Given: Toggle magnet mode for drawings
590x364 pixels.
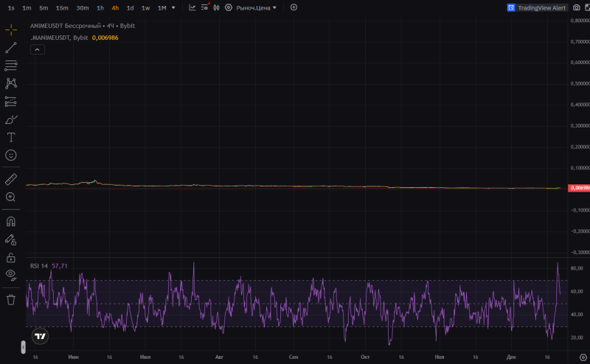Looking at the screenshot, I should click(x=11, y=221).
